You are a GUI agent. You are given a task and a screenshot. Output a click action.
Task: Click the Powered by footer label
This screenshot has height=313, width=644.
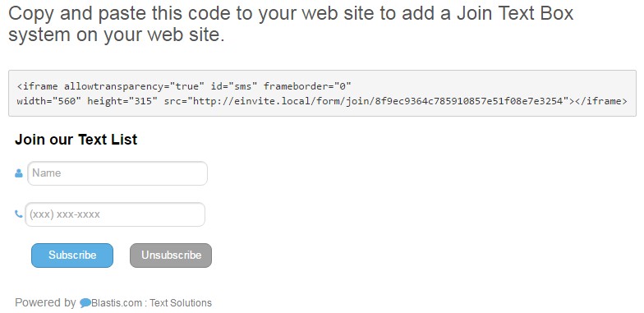click(45, 303)
